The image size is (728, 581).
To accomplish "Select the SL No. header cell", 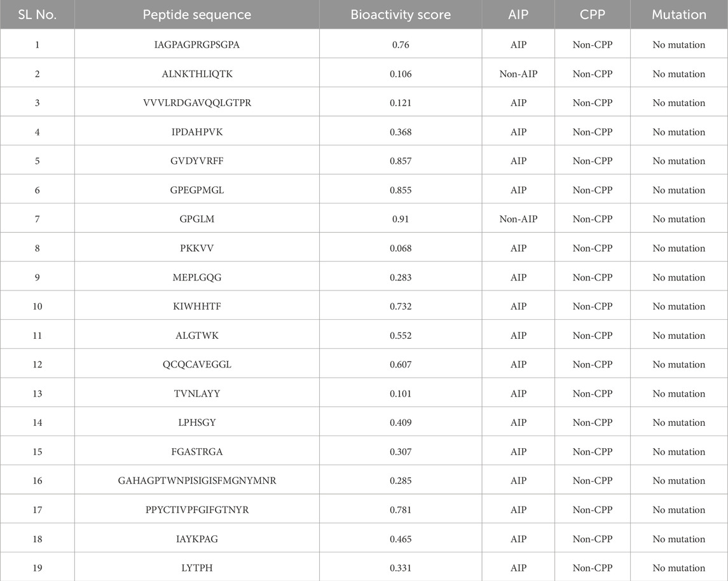I will click(38, 15).
